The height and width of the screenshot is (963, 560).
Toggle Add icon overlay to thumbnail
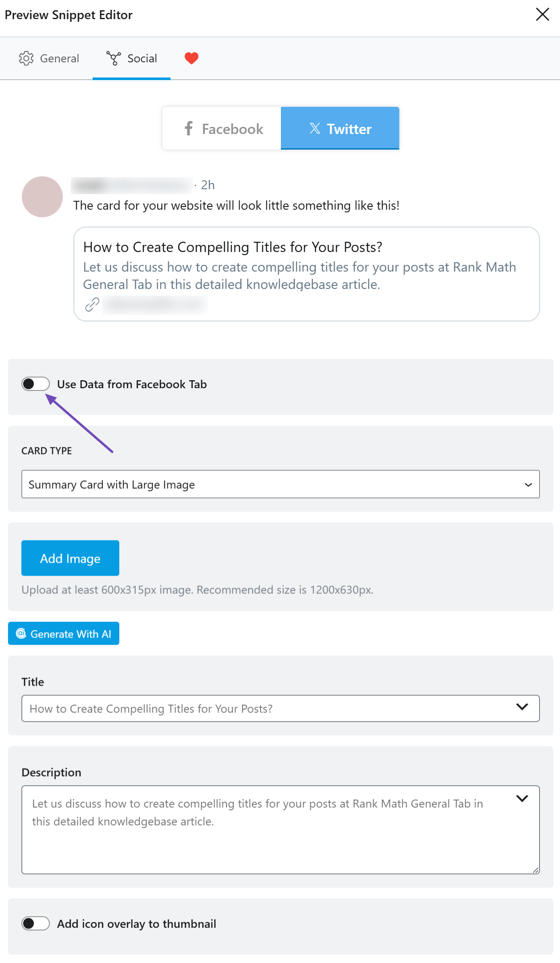pos(36,923)
